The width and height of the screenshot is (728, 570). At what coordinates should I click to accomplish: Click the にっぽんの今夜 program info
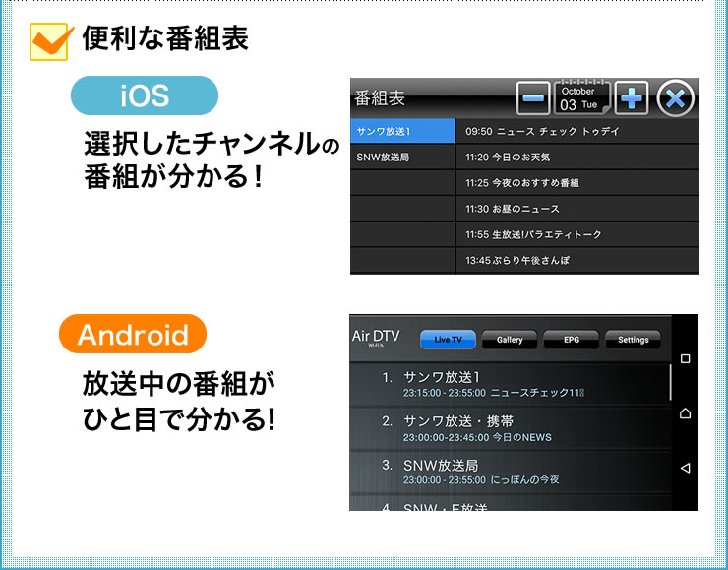click(524, 479)
